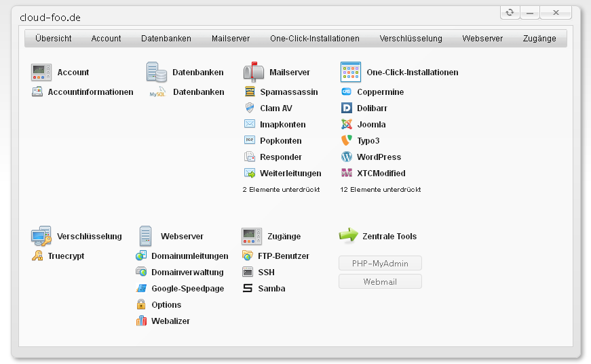Open the Domainverwaltung link
This screenshot has width=591, height=364.
point(187,272)
